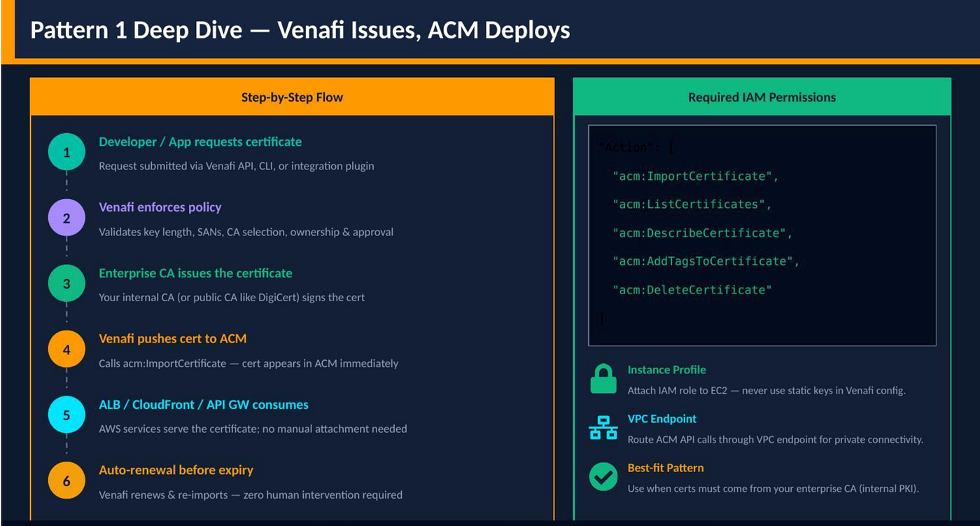Select the step 2 purple circle

pos(66,218)
